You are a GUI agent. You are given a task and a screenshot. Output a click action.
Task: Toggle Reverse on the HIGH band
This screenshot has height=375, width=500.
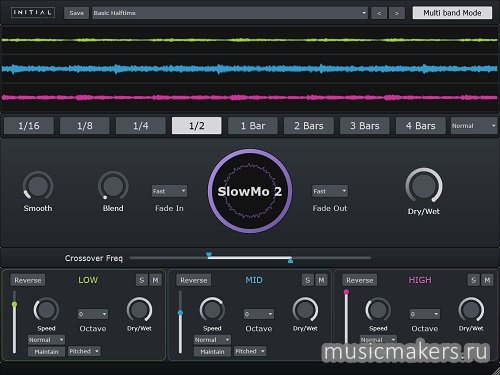[360, 280]
